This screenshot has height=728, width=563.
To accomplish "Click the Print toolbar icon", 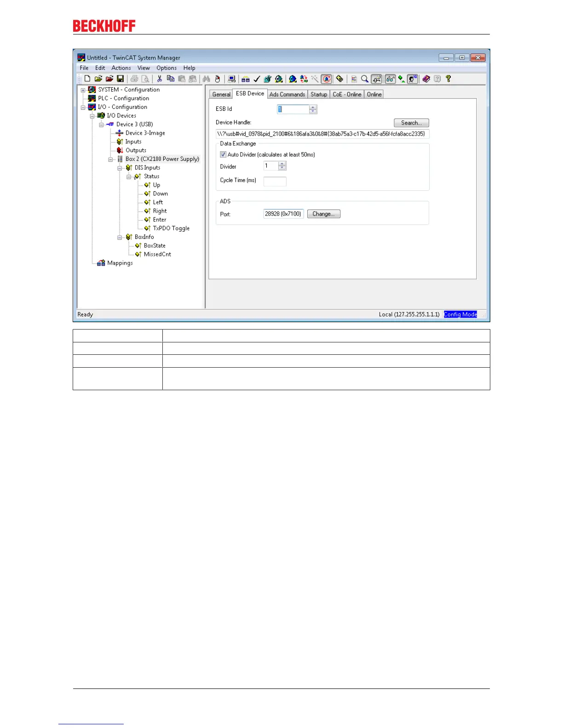I will click(x=134, y=79).
